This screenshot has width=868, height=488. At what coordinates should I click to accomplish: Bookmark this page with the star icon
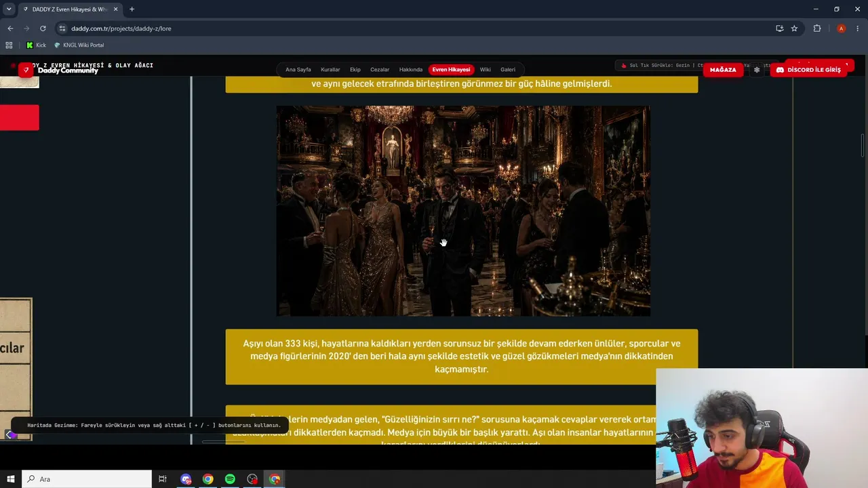click(x=794, y=28)
